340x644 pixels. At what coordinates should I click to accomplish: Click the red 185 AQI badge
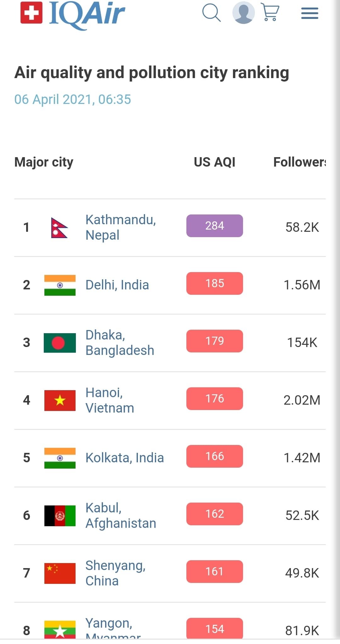pyautogui.click(x=215, y=283)
